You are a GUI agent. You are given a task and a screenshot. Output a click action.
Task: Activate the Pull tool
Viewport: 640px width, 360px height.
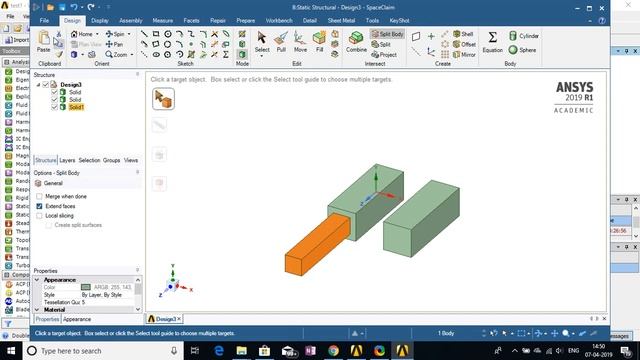point(281,42)
